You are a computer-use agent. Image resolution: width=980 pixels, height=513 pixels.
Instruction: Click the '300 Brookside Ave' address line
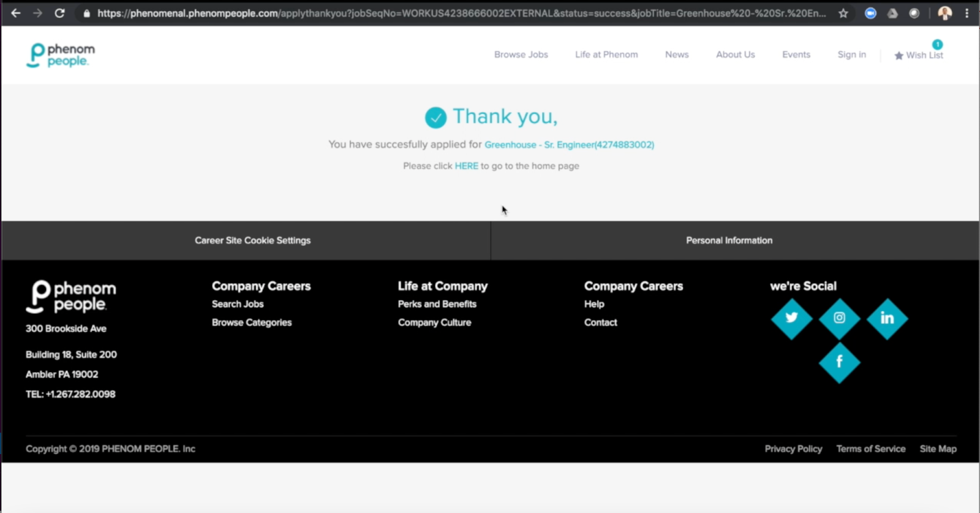pyautogui.click(x=66, y=329)
